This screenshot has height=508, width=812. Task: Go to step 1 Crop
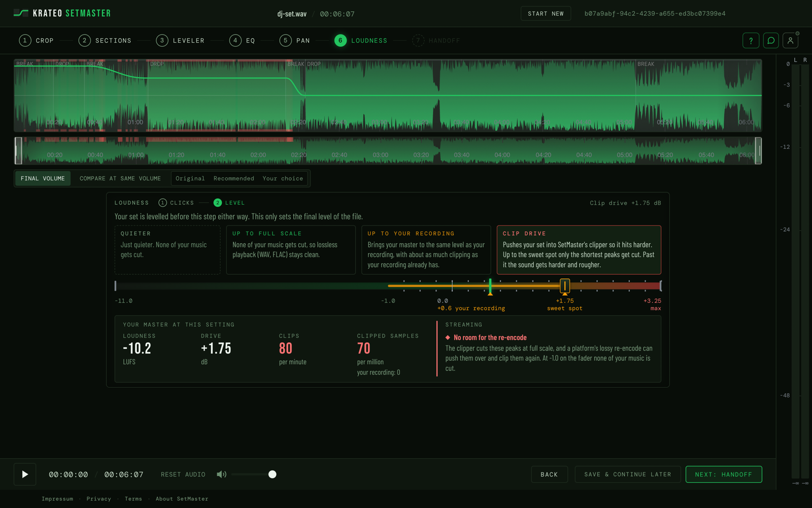coord(36,41)
